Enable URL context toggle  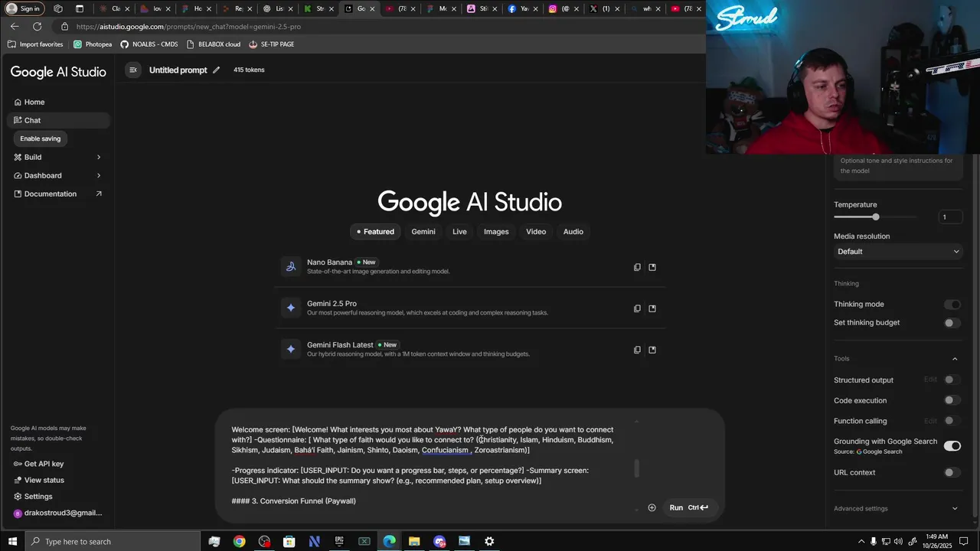(x=952, y=472)
